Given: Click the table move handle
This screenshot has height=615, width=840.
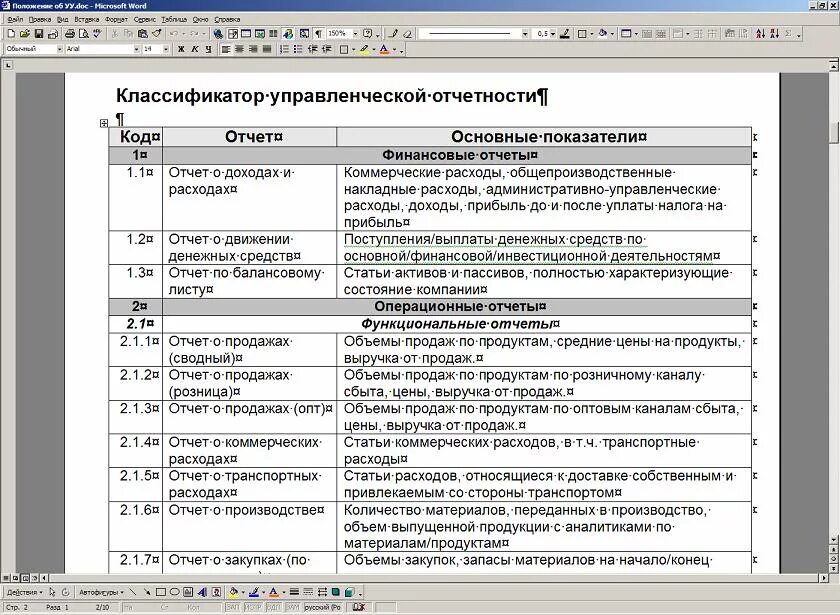Looking at the screenshot, I should [104, 123].
